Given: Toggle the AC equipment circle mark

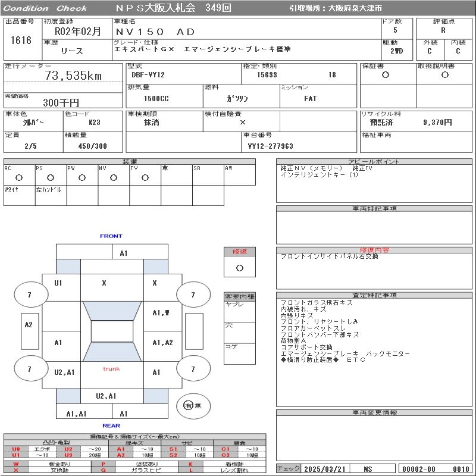Looking at the screenshot, I should pos(19,177).
